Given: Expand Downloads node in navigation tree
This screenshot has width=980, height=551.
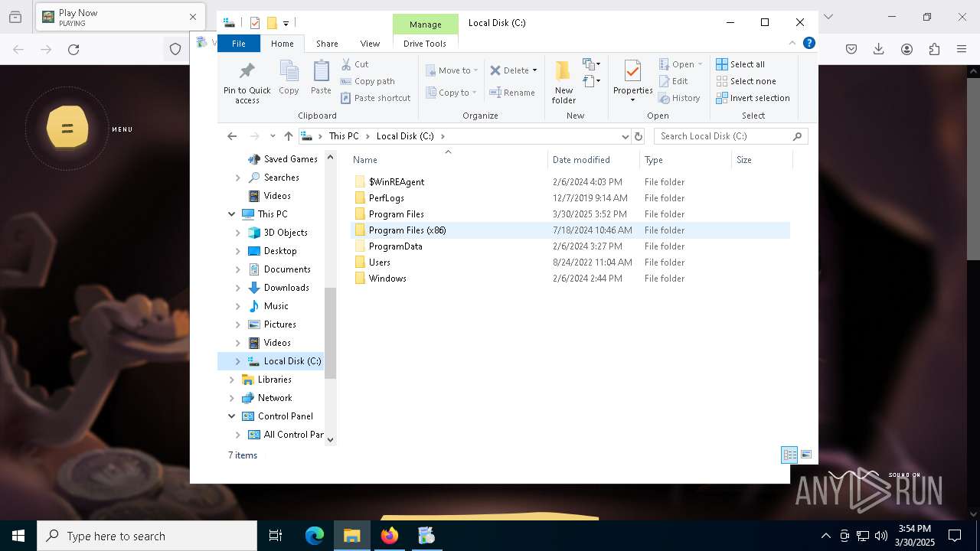Looking at the screenshot, I should pyautogui.click(x=237, y=288).
